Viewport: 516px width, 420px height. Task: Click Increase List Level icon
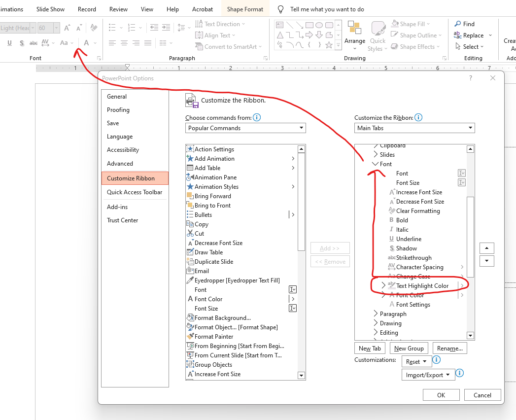(x=166, y=28)
